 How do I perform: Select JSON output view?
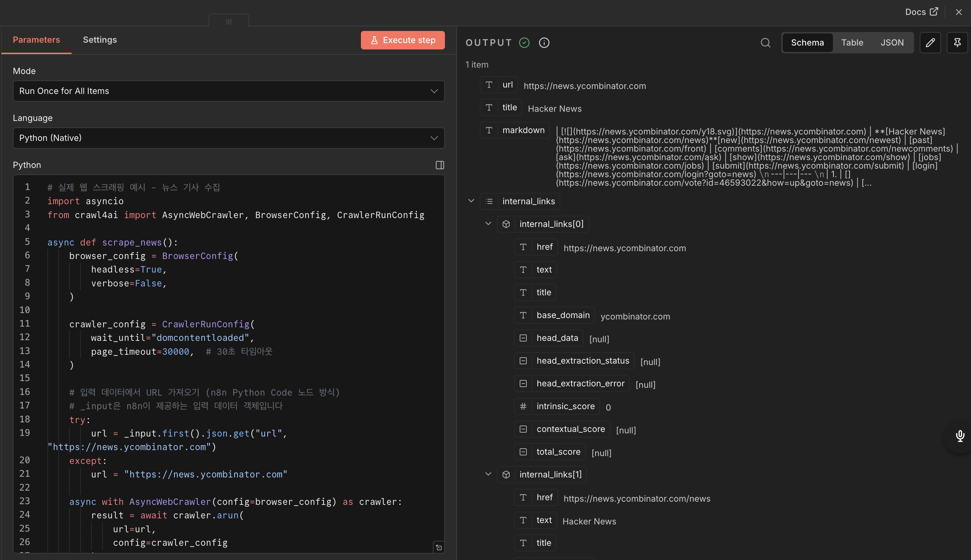click(x=892, y=43)
